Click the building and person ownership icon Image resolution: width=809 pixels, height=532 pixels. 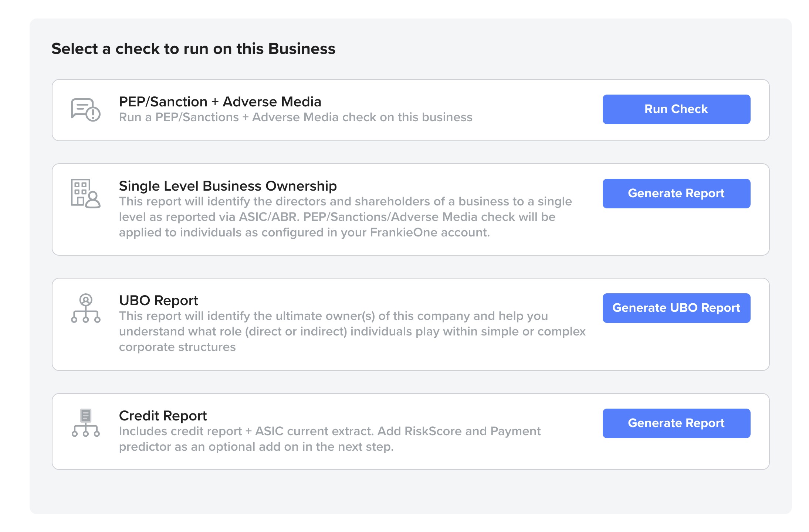click(x=85, y=194)
